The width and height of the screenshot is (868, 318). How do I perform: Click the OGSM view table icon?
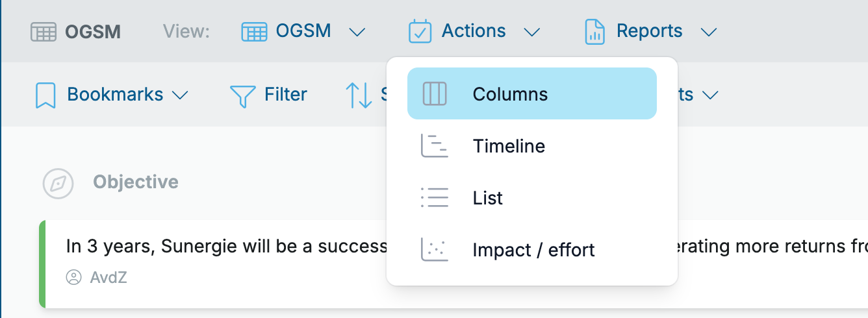(255, 32)
